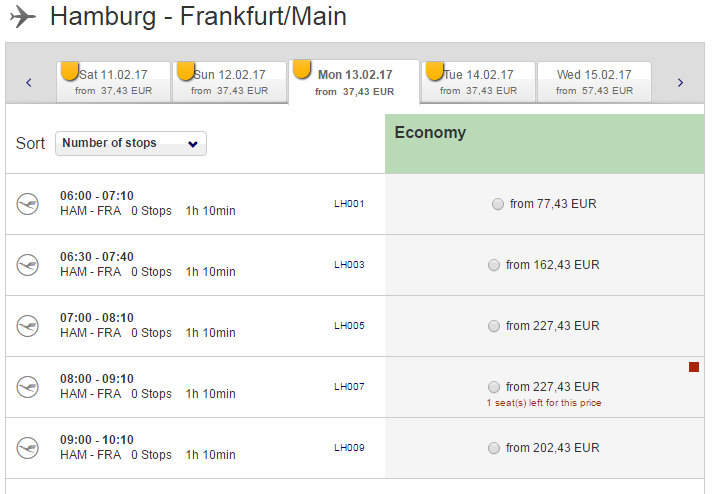
Task: Select the 162,43 EUR fare radio button
Action: (x=494, y=265)
